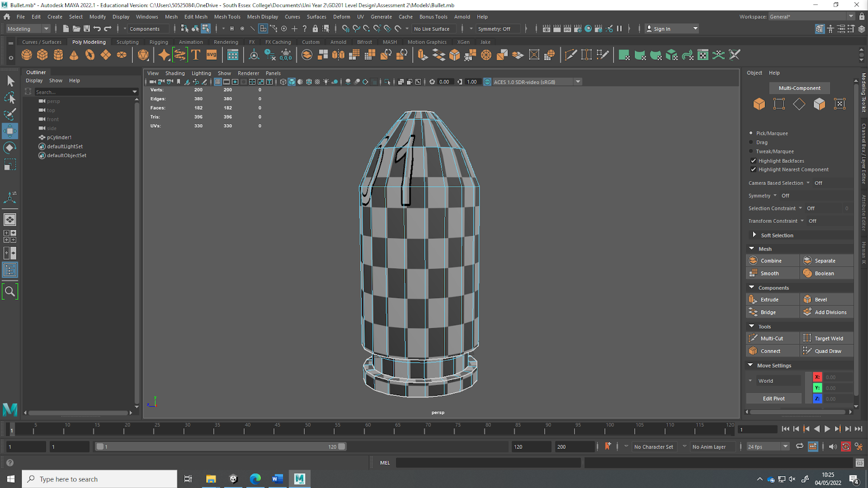Select Drag radio option
Viewport: 868px width, 488px height.
tap(751, 142)
